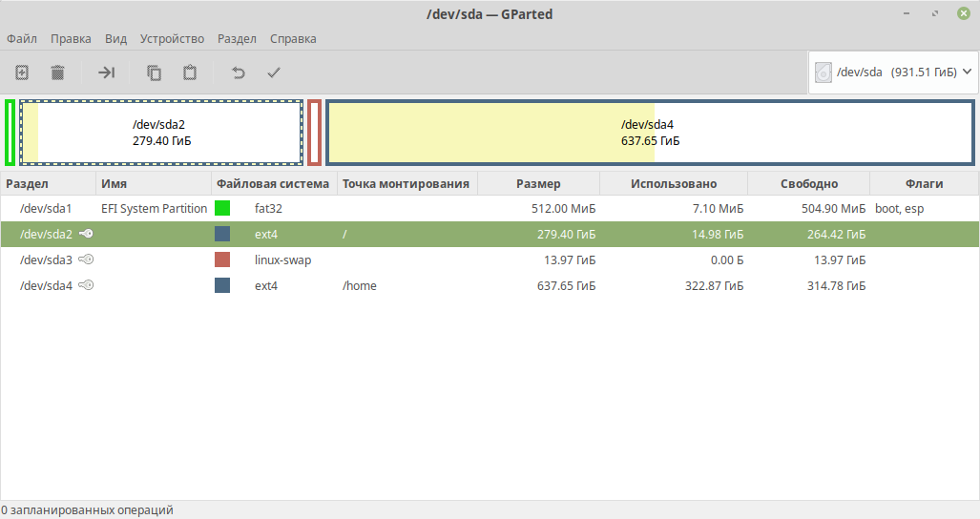Click the New partition toolbar icon
Viewport: 980px width, 519px height.
click(22, 73)
